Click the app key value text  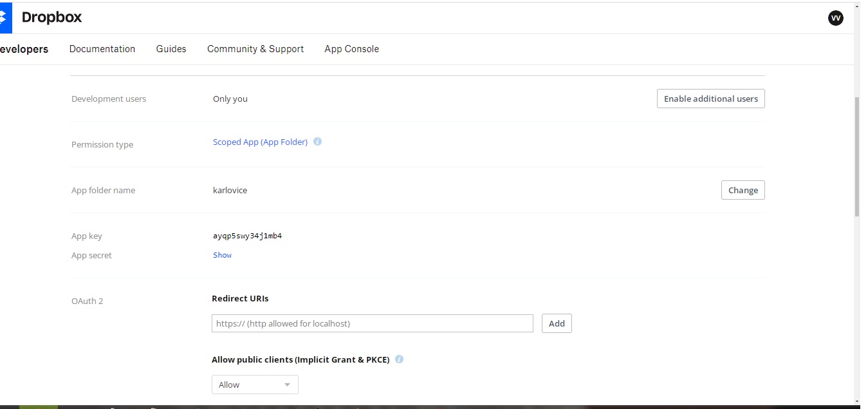247,236
